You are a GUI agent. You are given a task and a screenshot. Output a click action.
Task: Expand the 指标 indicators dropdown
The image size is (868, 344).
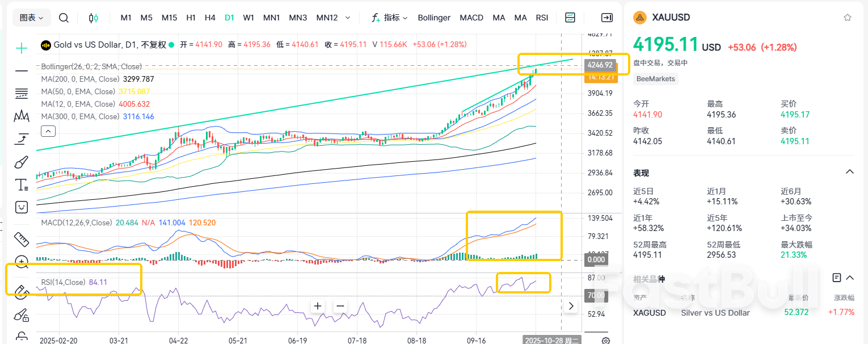click(x=390, y=18)
